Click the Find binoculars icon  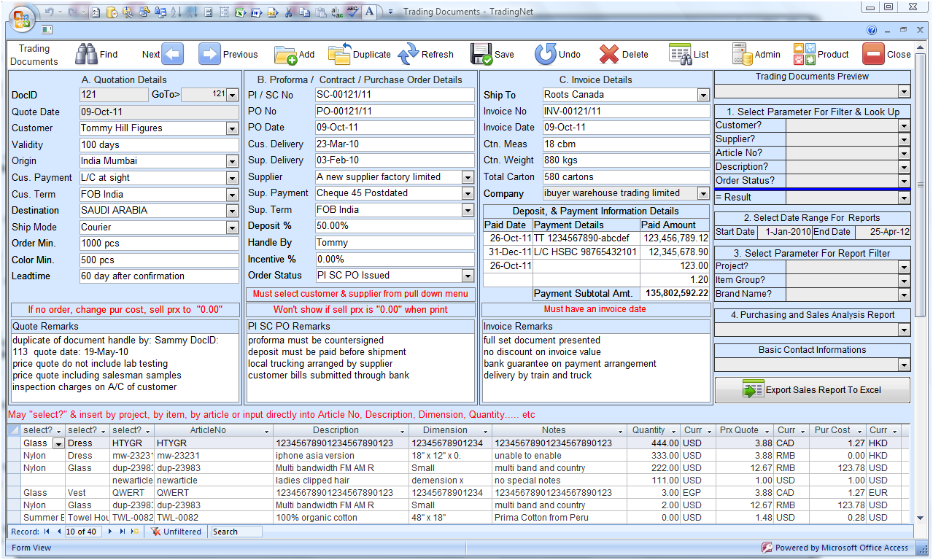(x=87, y=54)
